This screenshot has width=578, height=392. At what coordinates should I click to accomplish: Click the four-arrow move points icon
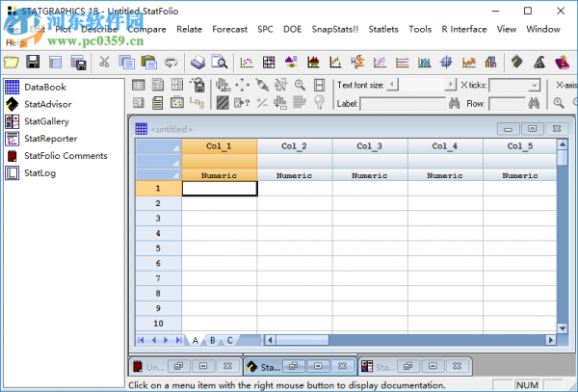pyautogui.click(x=242, y=85)
